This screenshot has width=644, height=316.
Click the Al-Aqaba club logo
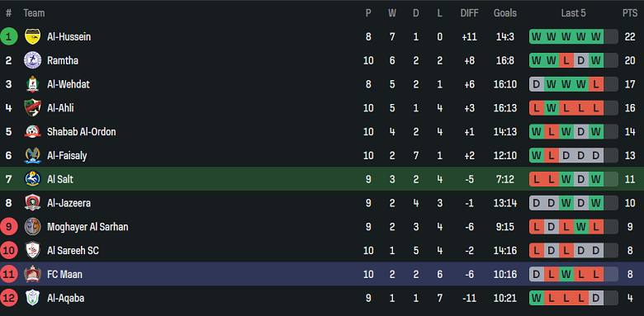32,298
